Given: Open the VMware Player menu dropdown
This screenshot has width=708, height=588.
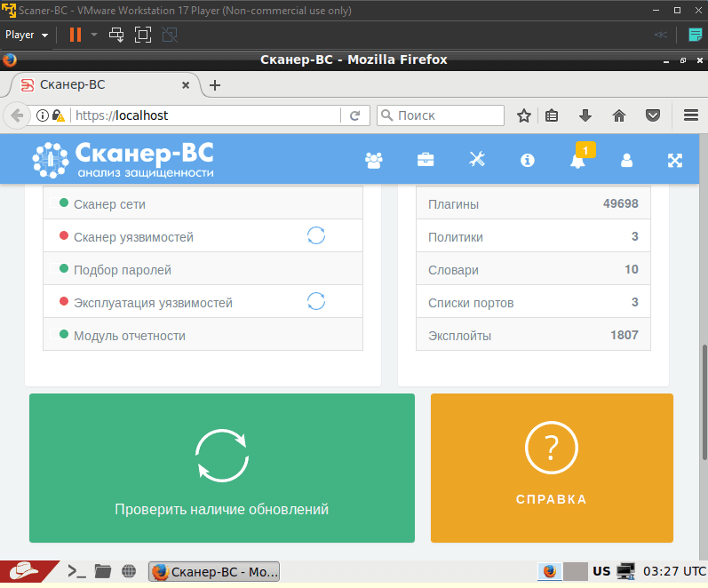Looking at the screenshot, I should [27, 35].
